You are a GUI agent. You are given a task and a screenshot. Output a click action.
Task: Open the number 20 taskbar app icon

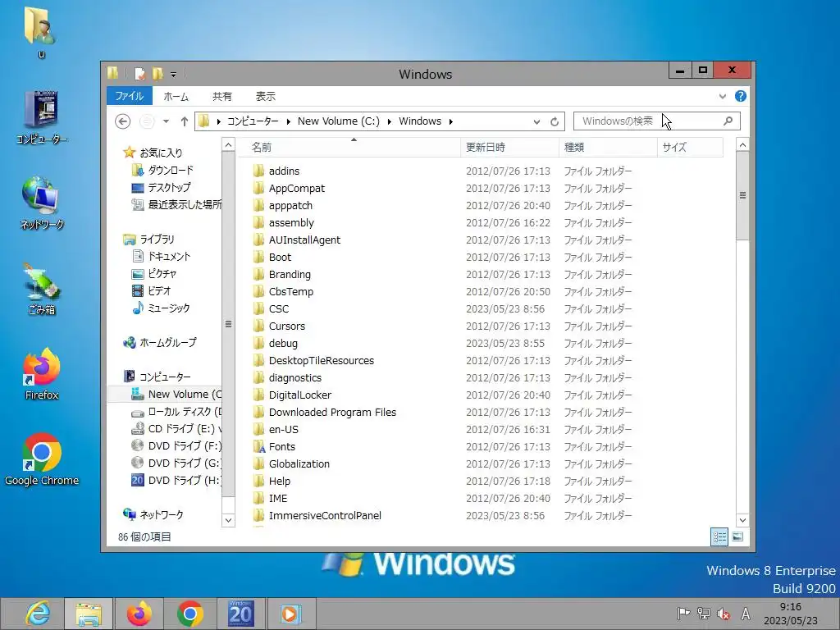coord(240,614)
